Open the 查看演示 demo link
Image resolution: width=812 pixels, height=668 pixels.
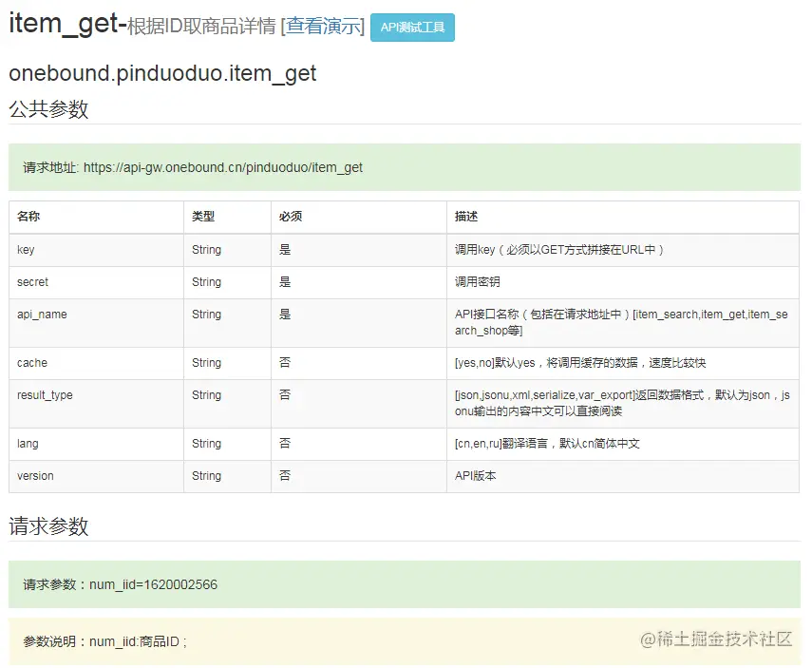click(323, 26)
